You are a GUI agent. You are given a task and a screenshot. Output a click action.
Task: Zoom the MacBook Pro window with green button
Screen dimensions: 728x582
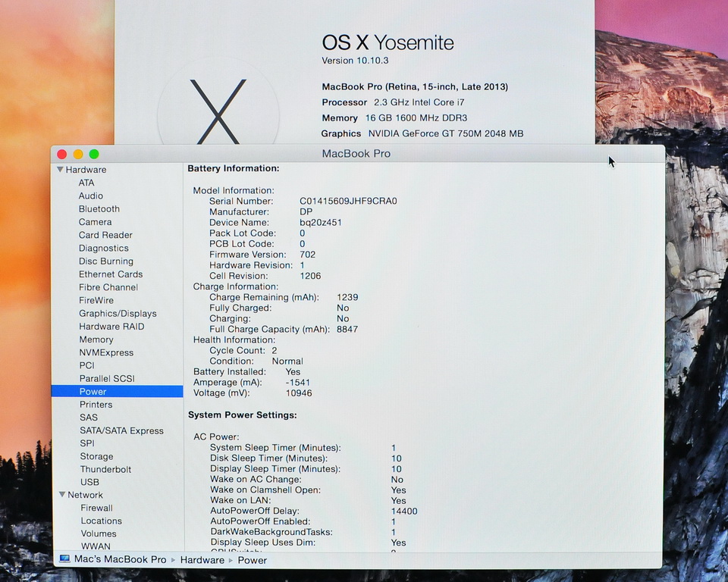pos(94,154)
